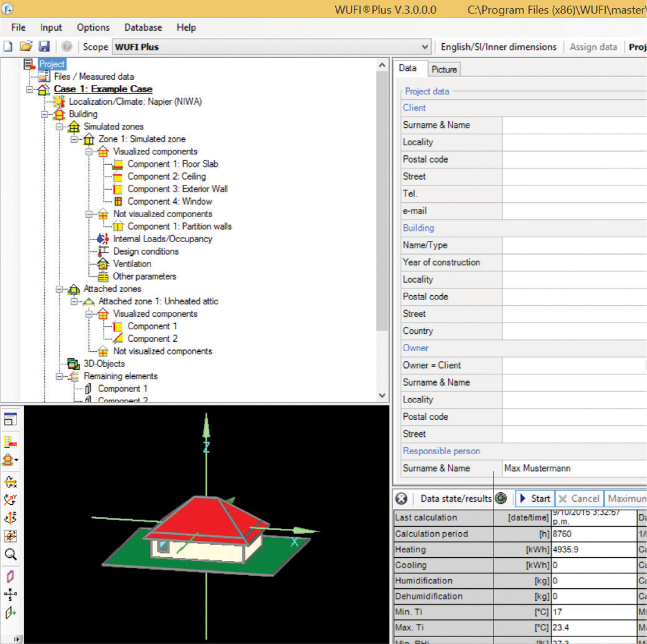Switch to the Picture tab
This screenshot has width=647, height=644.
point(444,70)
